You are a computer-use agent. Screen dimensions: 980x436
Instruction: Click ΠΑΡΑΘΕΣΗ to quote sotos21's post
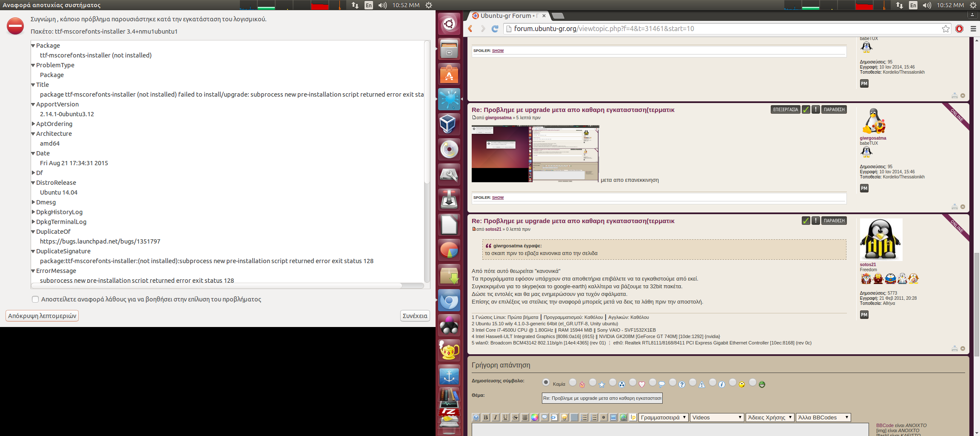click(834, 221)
